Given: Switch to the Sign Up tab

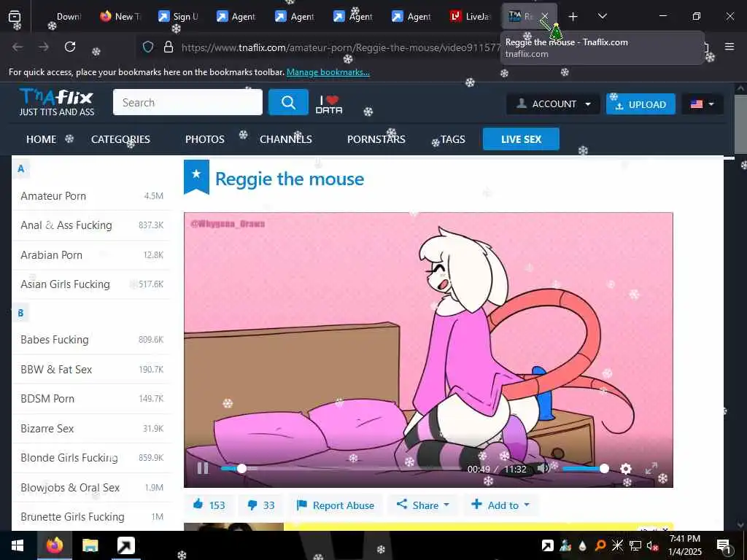Looking at the screenshot, I should pyautogui.click(x=178, y=17).
